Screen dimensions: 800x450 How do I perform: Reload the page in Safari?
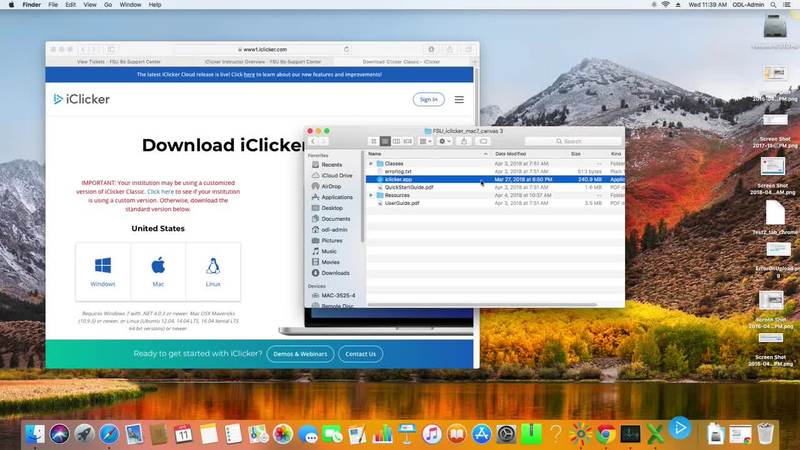346,49
